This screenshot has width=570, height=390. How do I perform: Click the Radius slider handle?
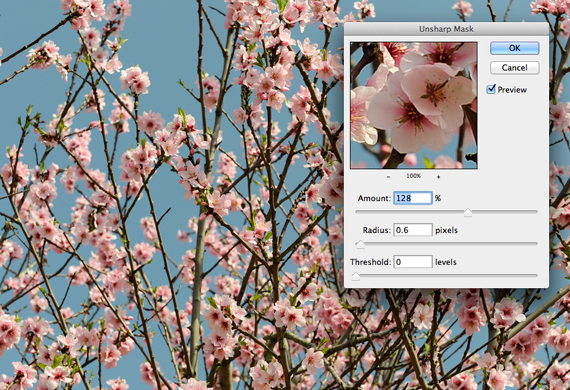pyautogui.click(x=360, y=244)
